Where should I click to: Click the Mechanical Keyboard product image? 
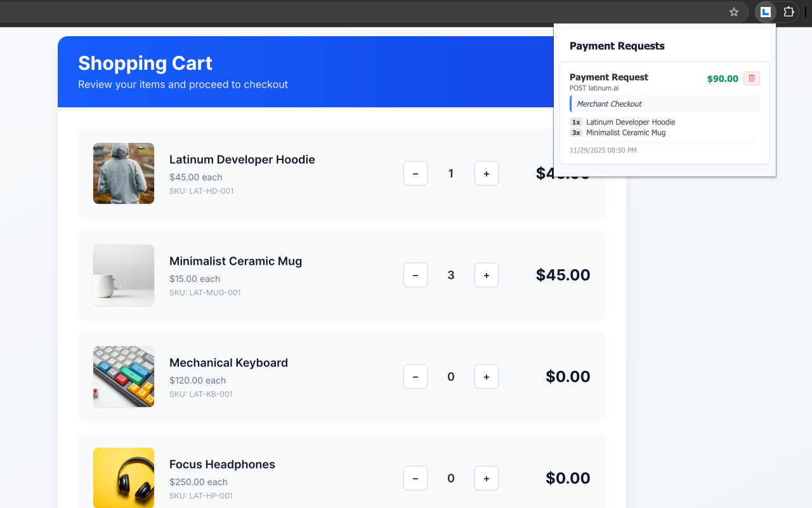coord(123,377)
